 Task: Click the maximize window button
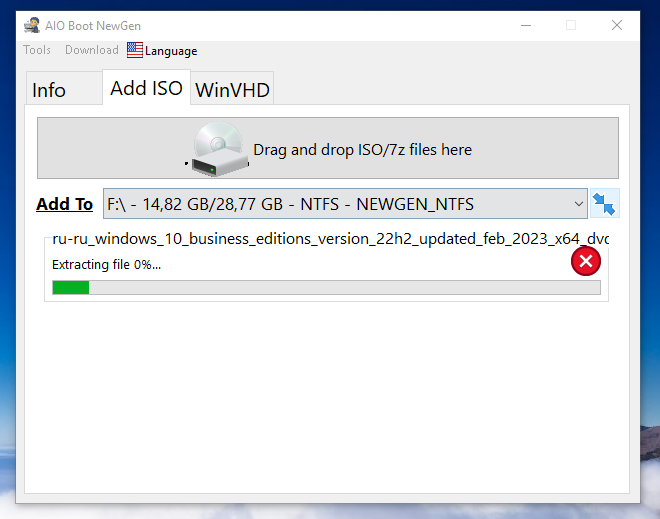point(571,25)
